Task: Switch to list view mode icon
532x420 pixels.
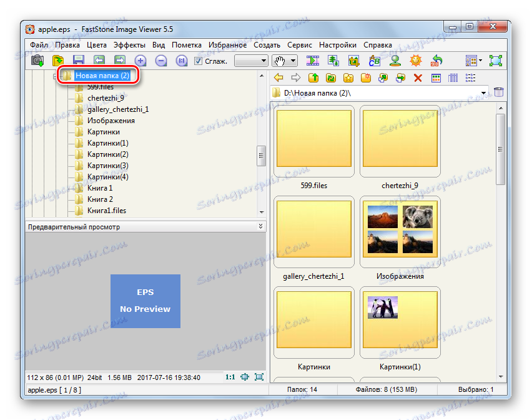Action: [x=470, y=78]
